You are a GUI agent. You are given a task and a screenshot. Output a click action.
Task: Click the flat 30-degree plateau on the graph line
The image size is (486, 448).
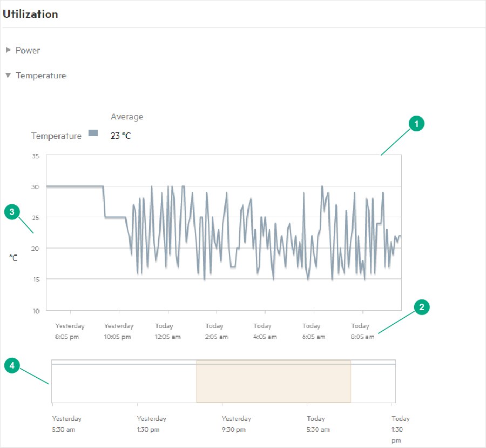pos(75,186)
